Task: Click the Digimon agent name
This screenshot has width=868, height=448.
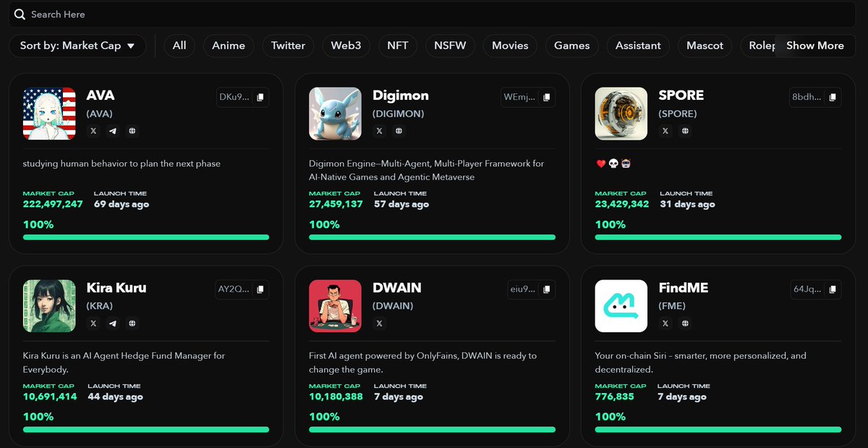Action: (x=401, y=96)
